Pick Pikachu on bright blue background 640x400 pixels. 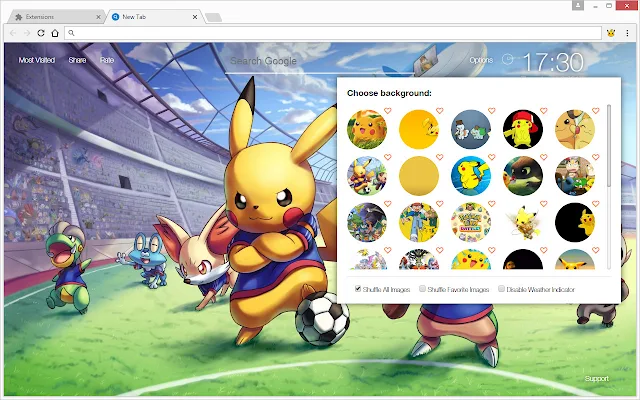pos(471,176)
